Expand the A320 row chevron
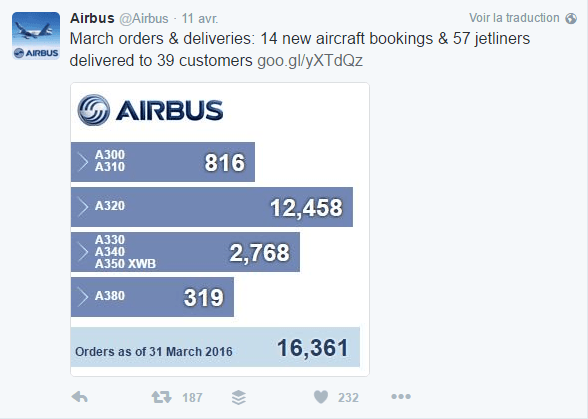 pyautogui.click(x=82, y=207)
